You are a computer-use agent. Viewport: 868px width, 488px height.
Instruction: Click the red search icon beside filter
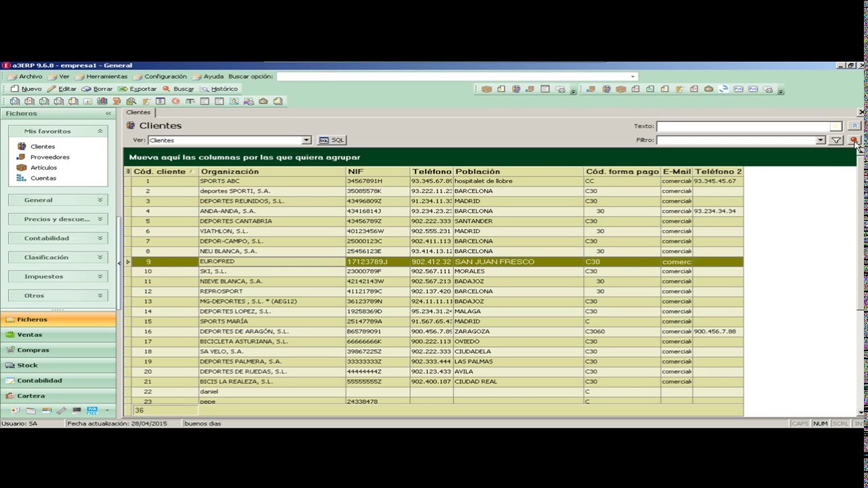854,140
